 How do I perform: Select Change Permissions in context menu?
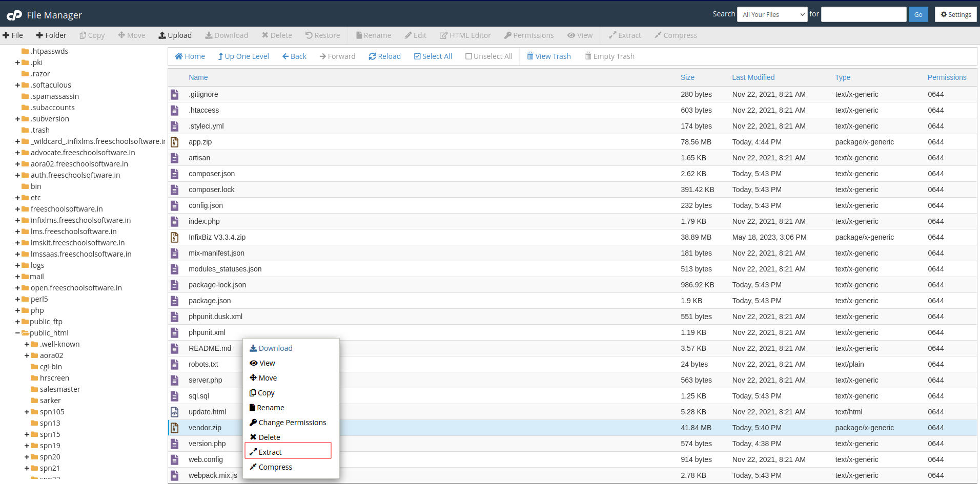pyautogui.click(x=292, y=423)
